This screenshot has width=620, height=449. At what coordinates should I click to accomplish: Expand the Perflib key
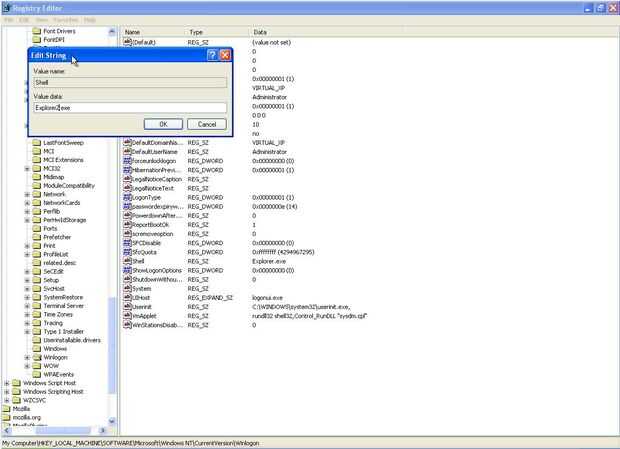click(x=27, y=211)
